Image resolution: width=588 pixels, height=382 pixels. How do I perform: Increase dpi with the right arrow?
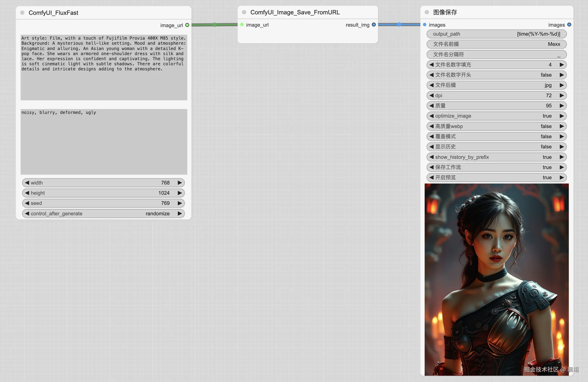tap(562, 95)
